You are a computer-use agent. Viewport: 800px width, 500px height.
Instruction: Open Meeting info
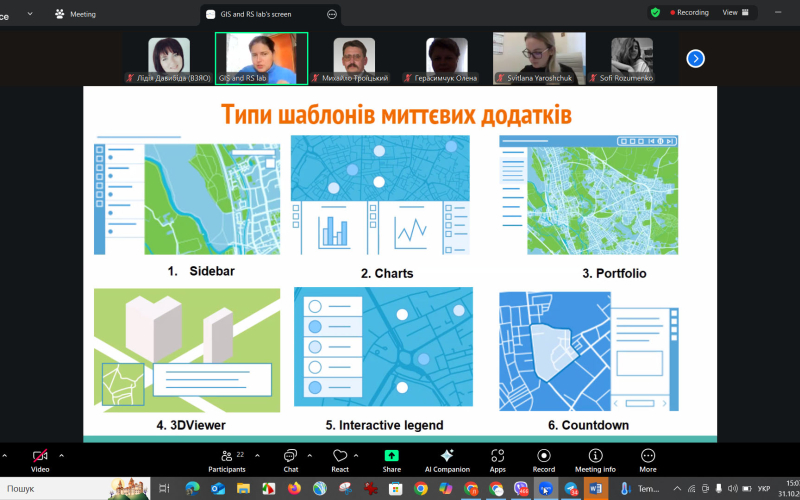click(595, 456)
